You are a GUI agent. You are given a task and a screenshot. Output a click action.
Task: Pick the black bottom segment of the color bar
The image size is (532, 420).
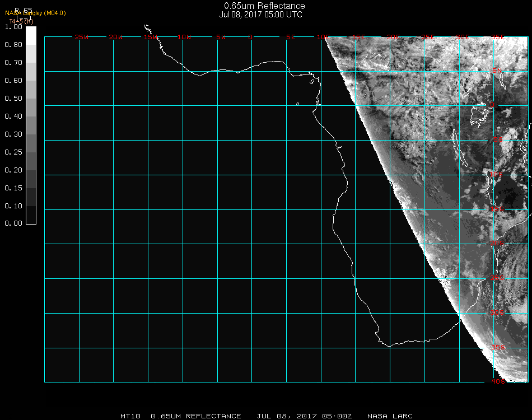click(x=31, y=214)
